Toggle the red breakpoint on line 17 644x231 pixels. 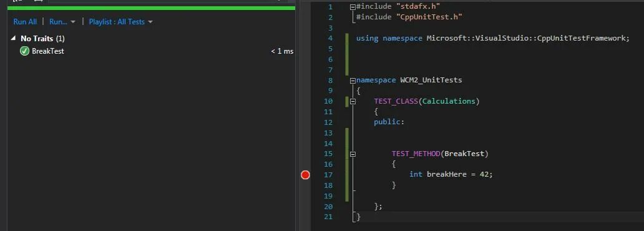[x=305, y=175]
